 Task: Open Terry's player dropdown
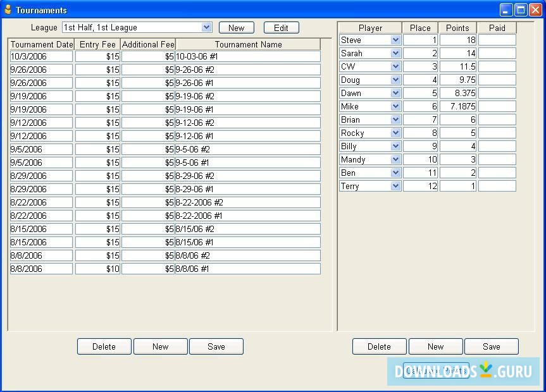[395, 186]
